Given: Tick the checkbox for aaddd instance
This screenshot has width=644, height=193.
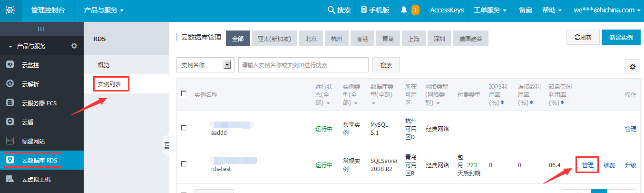Looking at the screenshot, I should pos(184,128).
